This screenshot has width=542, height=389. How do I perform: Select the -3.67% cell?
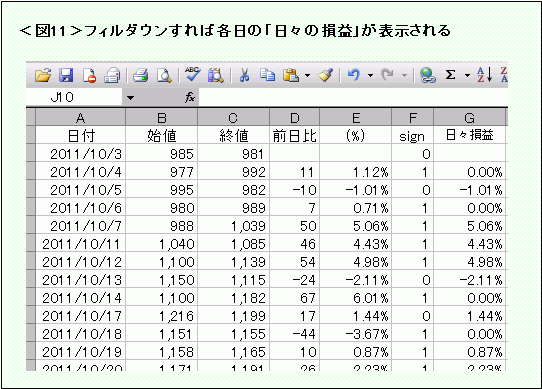coord(356,333)
